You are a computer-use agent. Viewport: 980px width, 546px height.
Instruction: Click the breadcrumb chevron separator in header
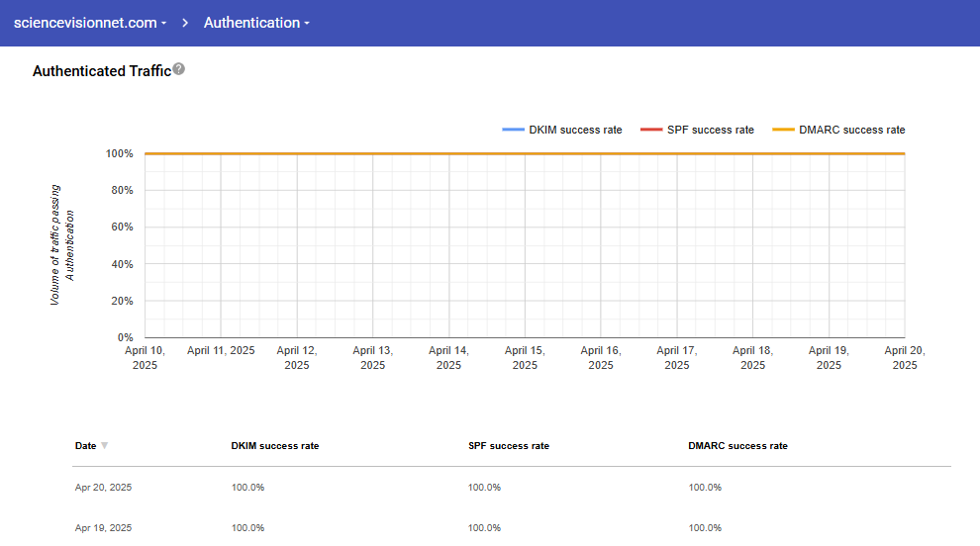click(x=185, y=23)
